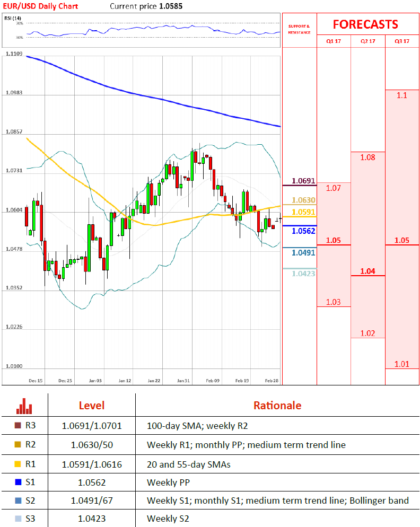
Task: Click the red bar chart icon in table header
Action: pos(24,406)
